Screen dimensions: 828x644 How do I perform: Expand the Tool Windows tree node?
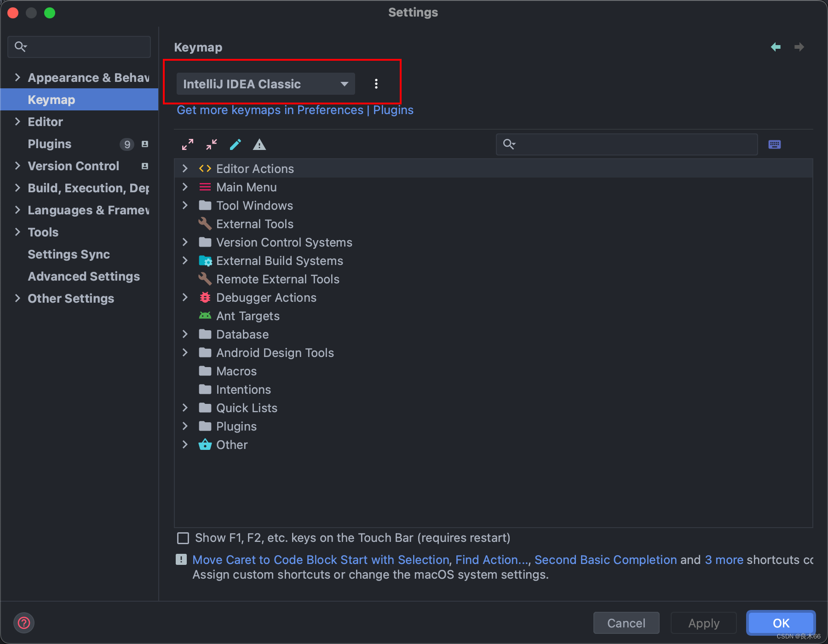point(185,206)
